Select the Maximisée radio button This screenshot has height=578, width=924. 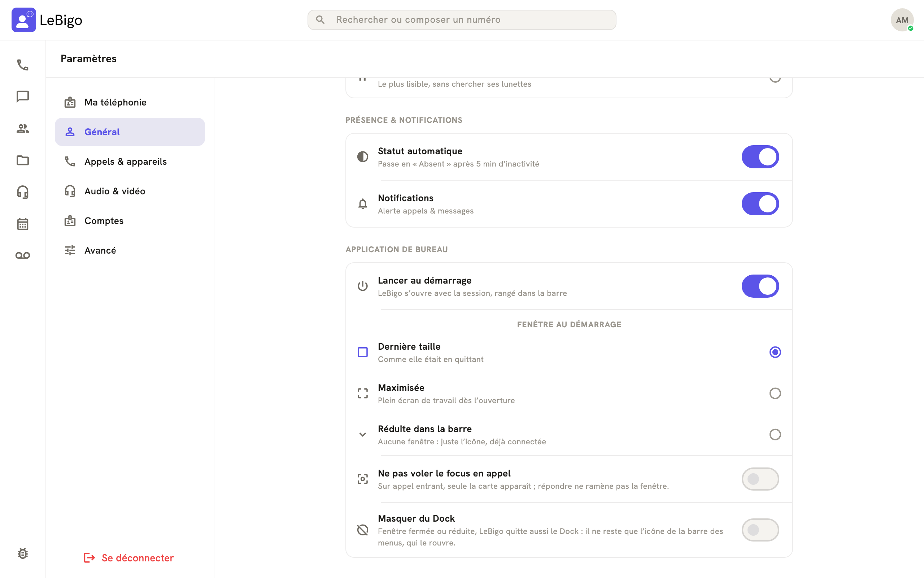point(775,393)
